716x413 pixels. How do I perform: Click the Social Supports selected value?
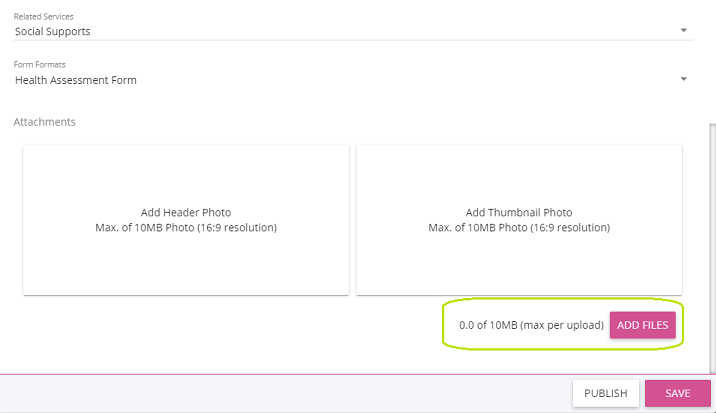tap(53, 31)
